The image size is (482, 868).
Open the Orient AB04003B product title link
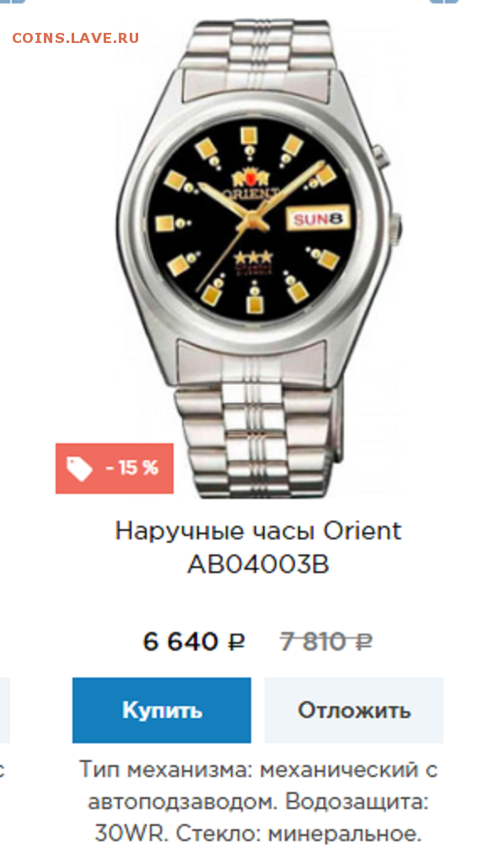258,548
